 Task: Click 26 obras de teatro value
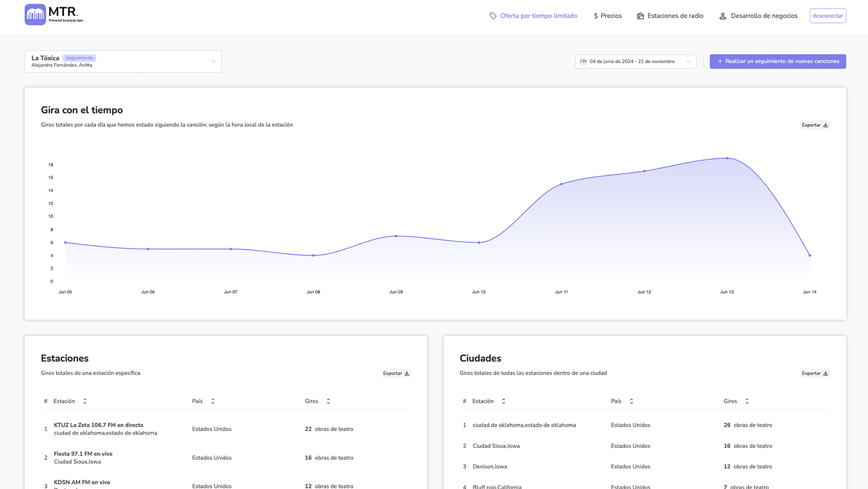coord(747,425)
